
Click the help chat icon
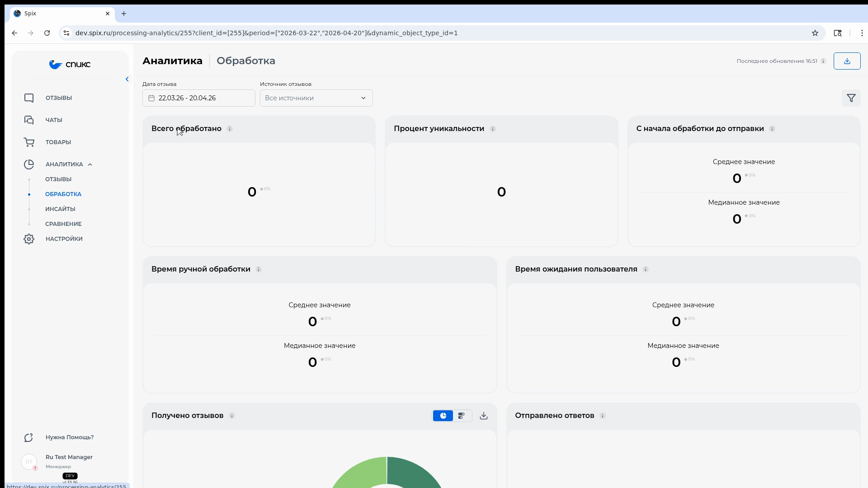click(x=29, y=437)
